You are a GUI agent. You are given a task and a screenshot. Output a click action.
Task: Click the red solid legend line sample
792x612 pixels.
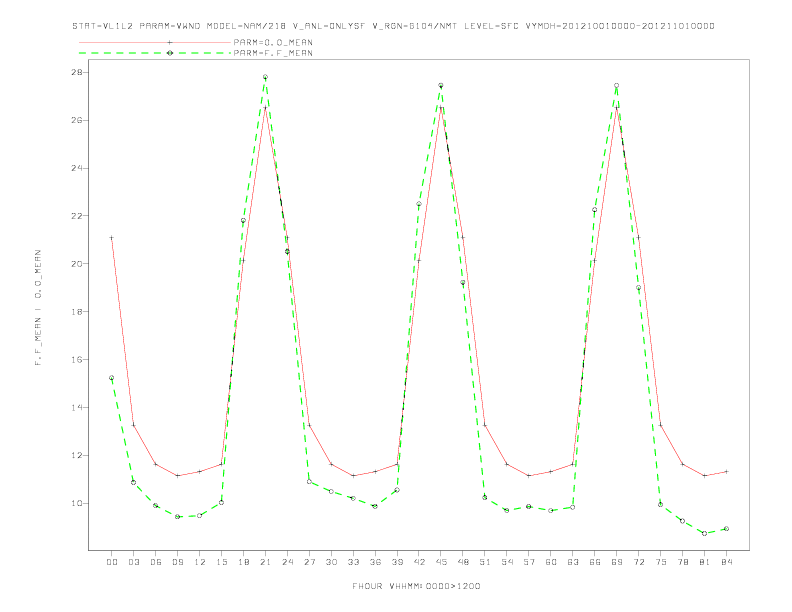pos(155,42)
